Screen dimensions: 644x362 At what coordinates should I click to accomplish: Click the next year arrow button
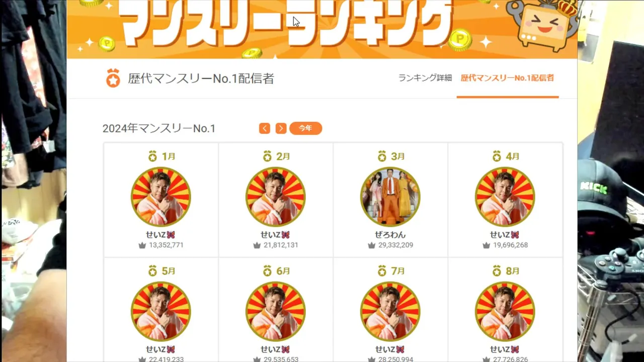281,128
